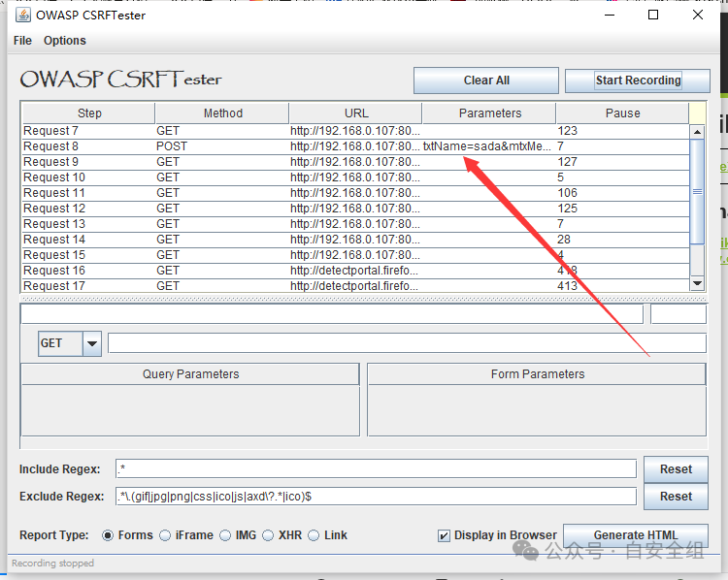Click the wide step-name text field below table
This screenshot has height=580, width=728.
click(332, 314)
